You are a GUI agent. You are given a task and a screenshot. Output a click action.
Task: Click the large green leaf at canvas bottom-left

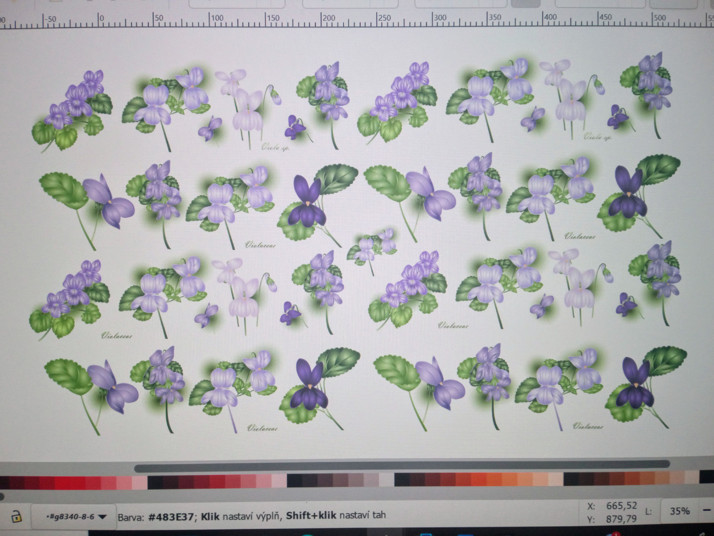67,375
